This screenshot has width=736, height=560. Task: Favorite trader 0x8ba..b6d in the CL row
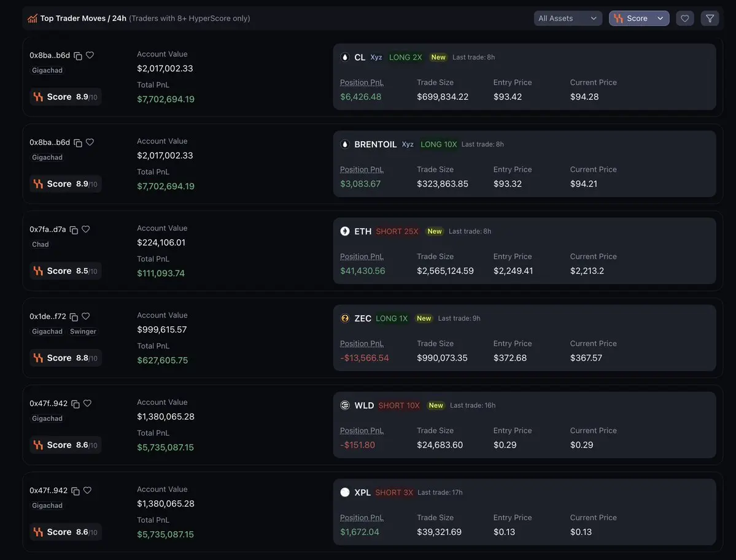(x=90, y=55)
